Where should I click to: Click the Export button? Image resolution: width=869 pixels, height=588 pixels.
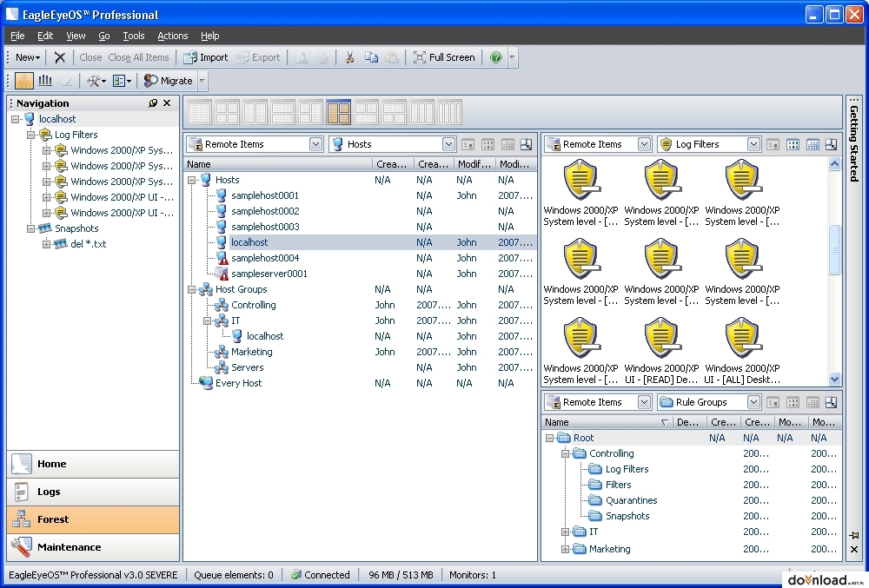point(258,57)
